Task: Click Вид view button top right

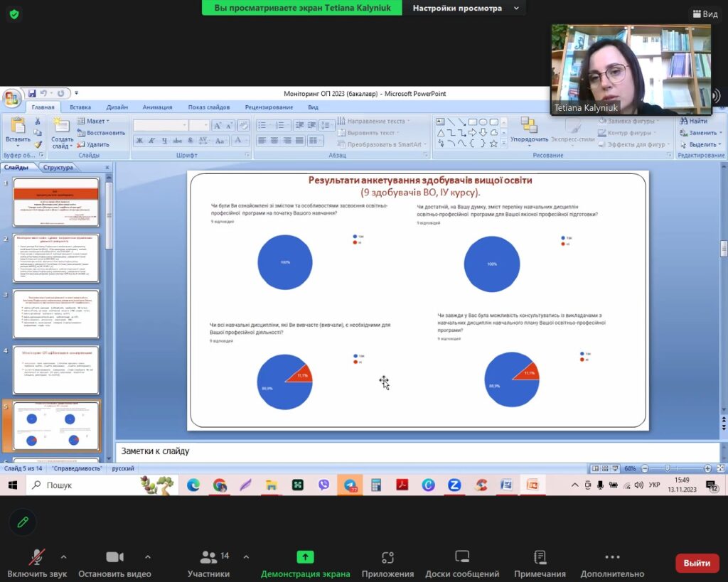Action: click(x=705, y=14)
